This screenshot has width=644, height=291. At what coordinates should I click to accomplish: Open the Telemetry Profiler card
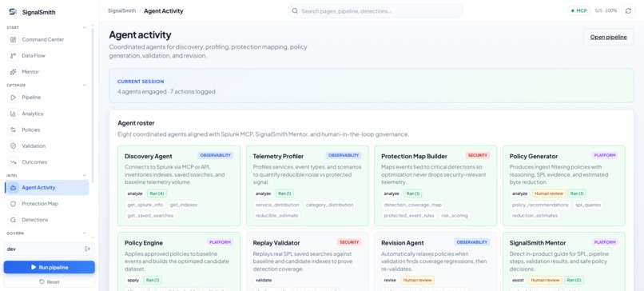coord(307,185)
